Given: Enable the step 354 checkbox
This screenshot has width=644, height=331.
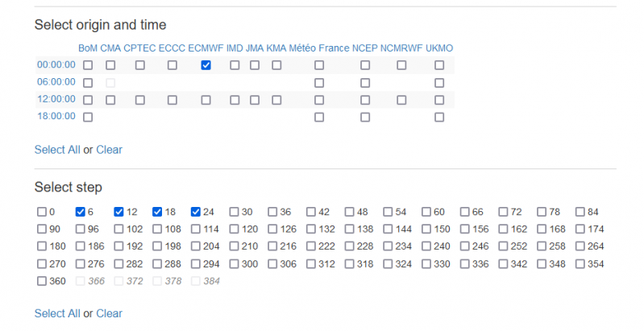Looking at the screenshot, I should (x=581, y=264).
